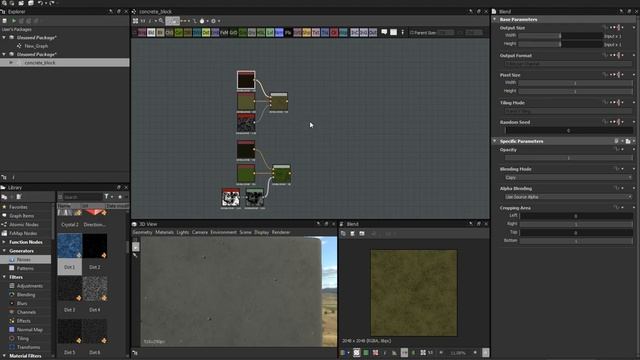This screenshot has width=640, height=360.
Task: Open the Renderer menu in 3D View
Action: click(x=281, y=232)
